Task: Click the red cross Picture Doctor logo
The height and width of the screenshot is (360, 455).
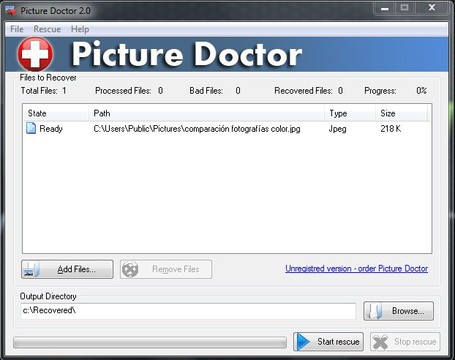Action: click(35, 54)
